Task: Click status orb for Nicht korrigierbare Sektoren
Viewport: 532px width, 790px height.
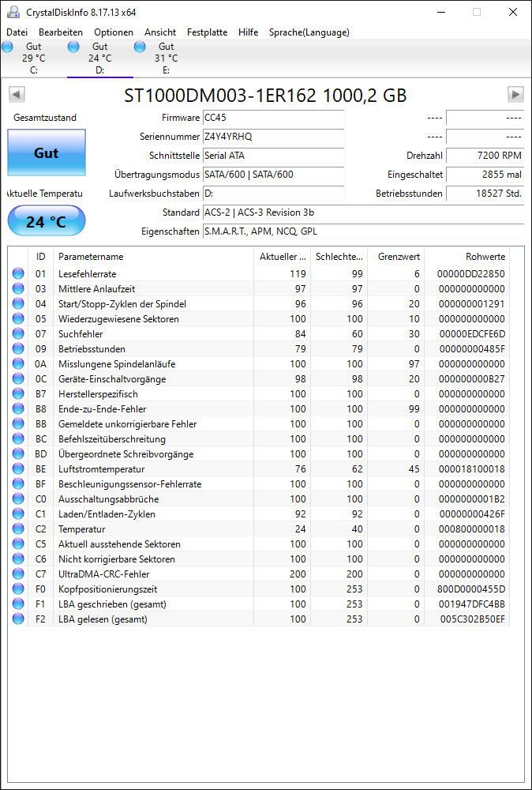Action: [18, 559]
